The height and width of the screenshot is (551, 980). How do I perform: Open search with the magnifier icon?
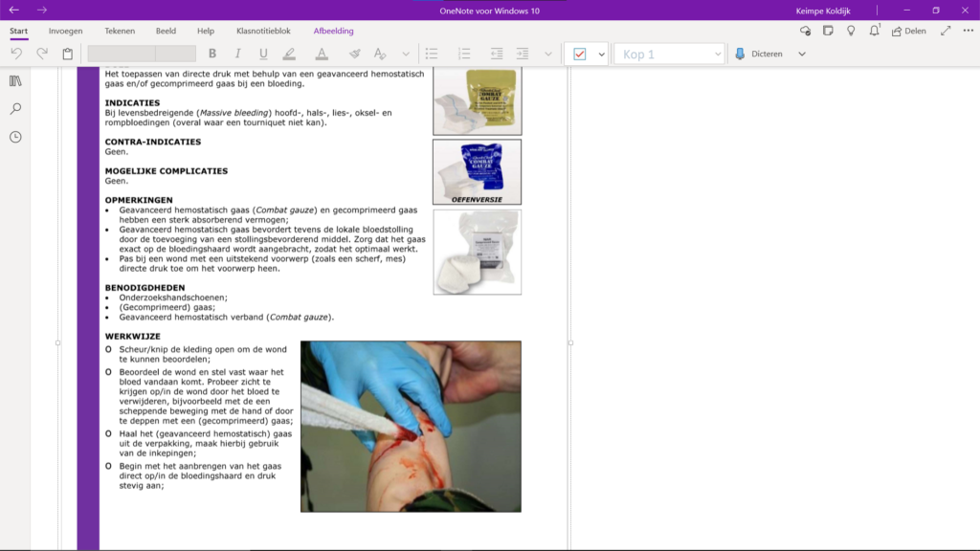click(x=15, y=109)
